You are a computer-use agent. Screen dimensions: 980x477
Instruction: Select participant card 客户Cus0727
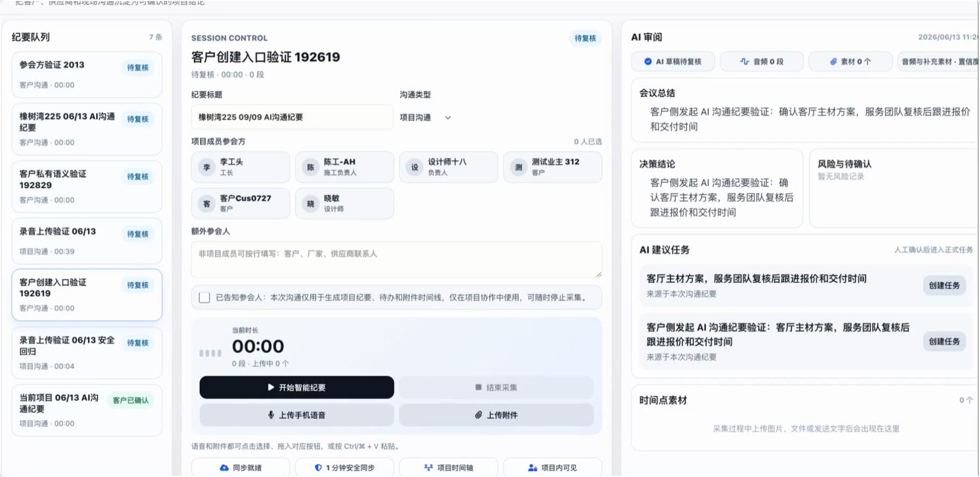(x=241, y=204)
